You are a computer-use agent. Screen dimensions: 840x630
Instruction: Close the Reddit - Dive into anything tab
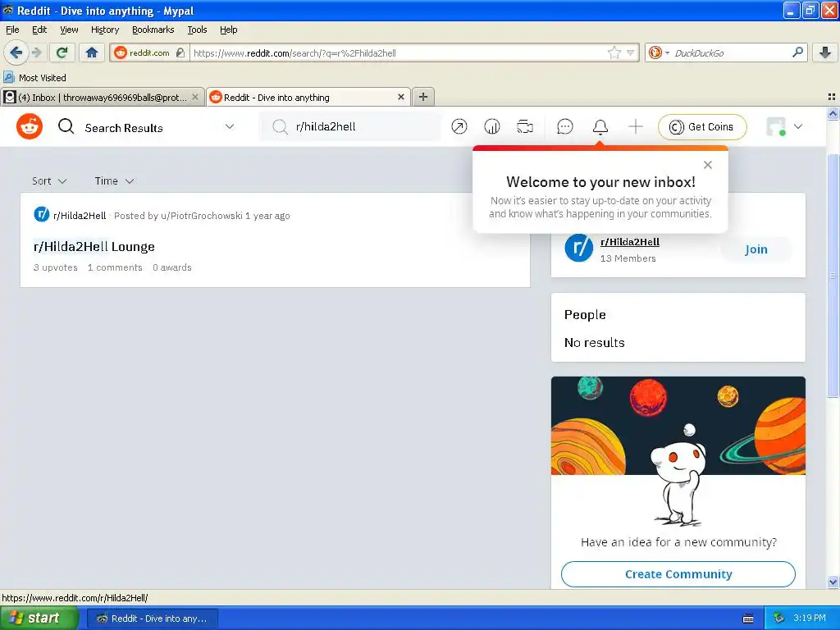pos(400,97)
